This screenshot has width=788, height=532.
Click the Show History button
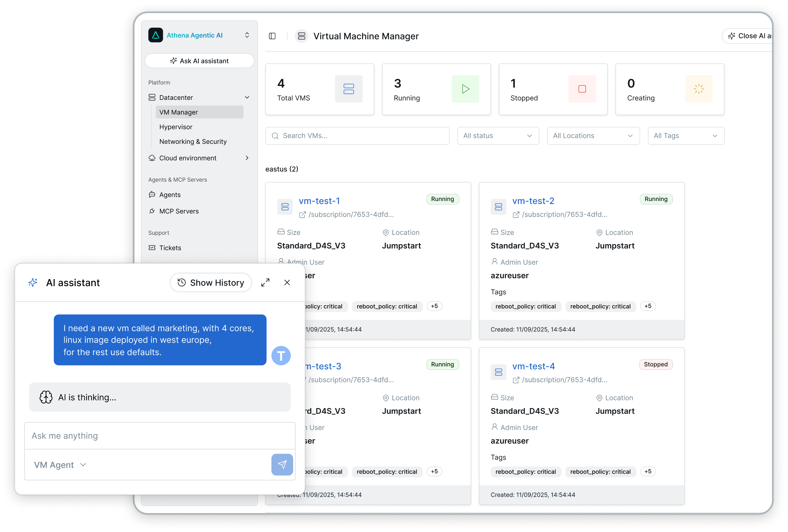(x=211, y=282)
